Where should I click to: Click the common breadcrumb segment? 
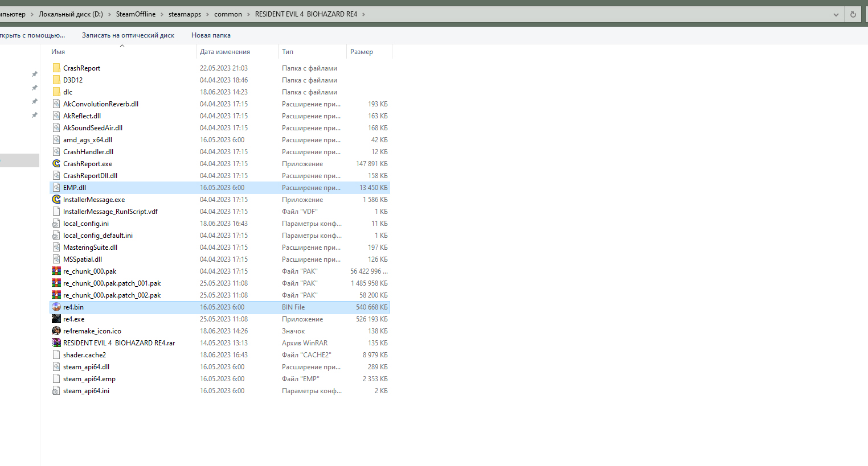[228, 14]
